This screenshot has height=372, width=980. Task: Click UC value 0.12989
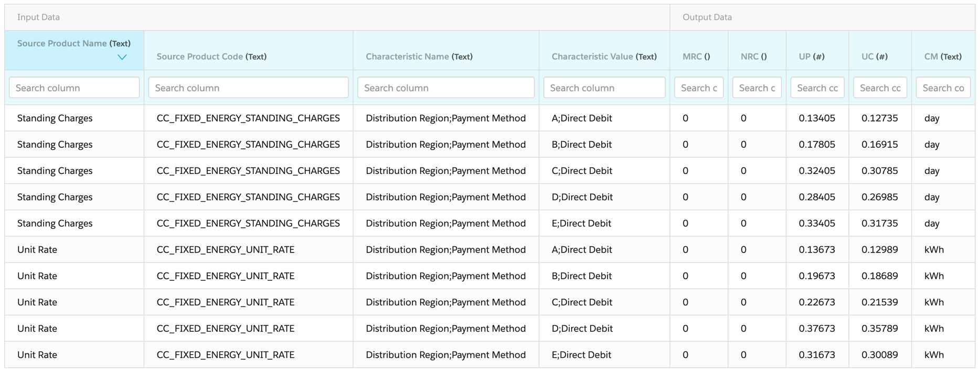pos(880,249)
